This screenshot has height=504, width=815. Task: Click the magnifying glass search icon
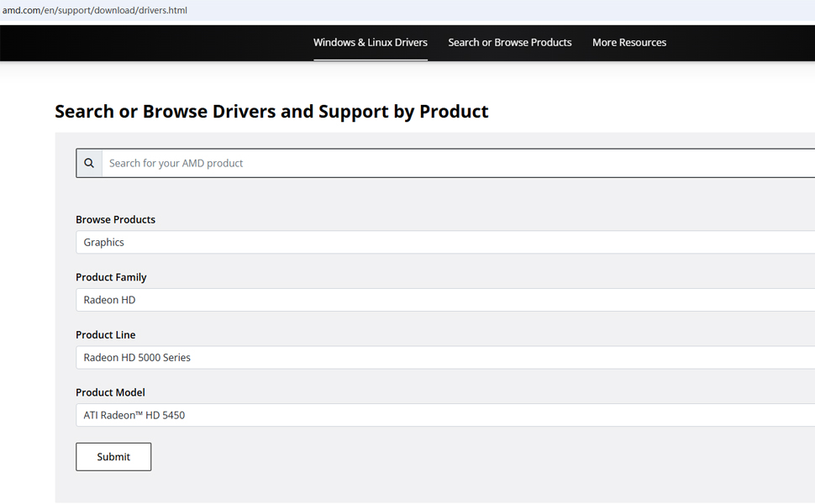[89, 163]
